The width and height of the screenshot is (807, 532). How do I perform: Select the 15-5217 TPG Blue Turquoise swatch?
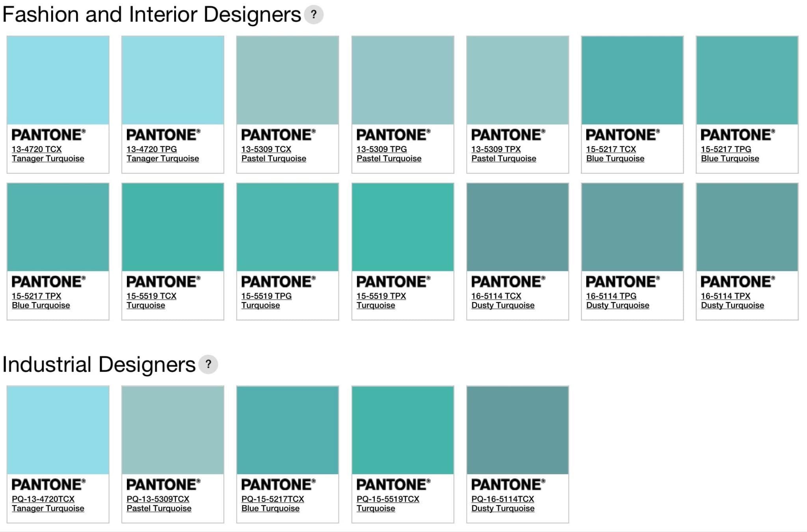[x=747, y=80]
